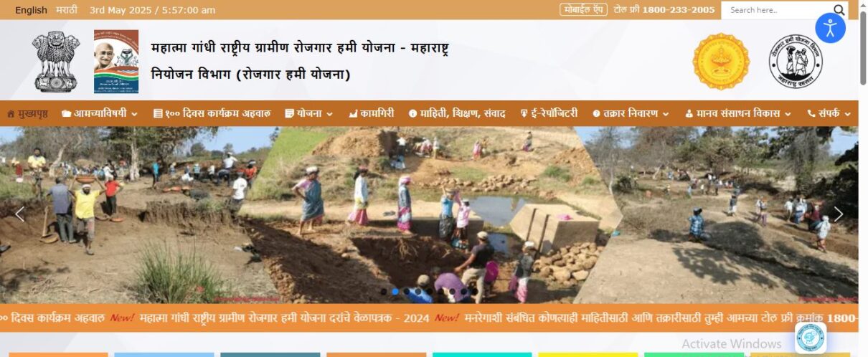868x357 pixels.
Task: Click the Maharashtra government orange seal
Action: point(721,62)
